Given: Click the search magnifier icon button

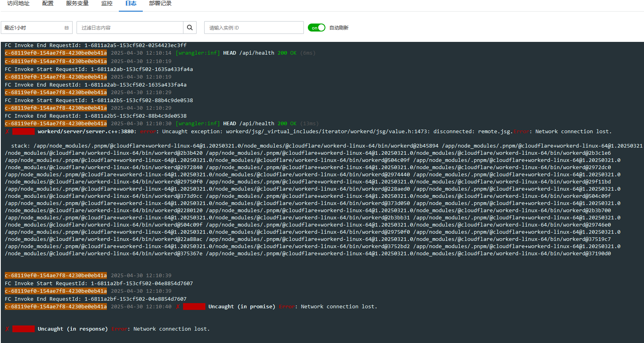Looking at the screenshot, I should [190, 28].
